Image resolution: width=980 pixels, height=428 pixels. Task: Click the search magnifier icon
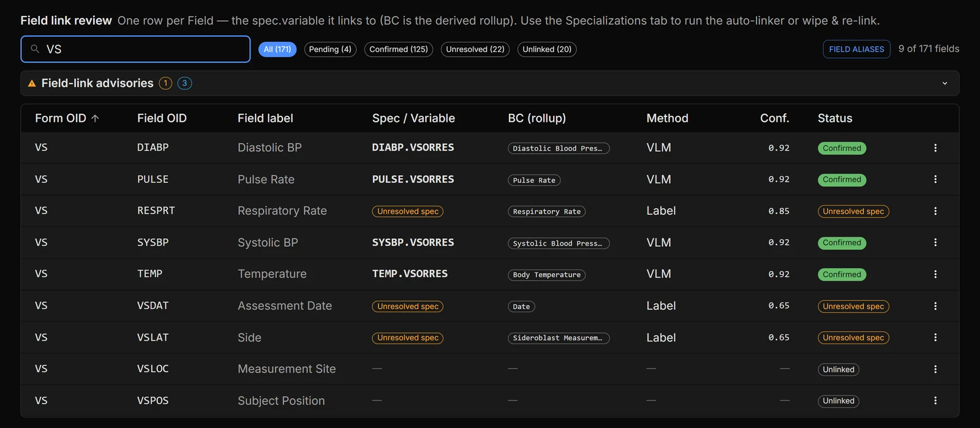[x=35, y=49]
